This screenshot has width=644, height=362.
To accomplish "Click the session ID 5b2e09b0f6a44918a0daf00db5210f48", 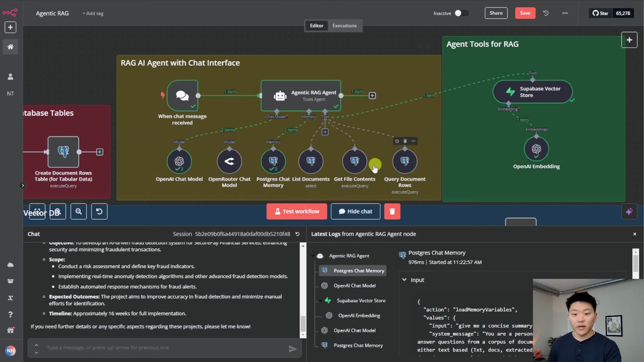I will coord(242,234).
